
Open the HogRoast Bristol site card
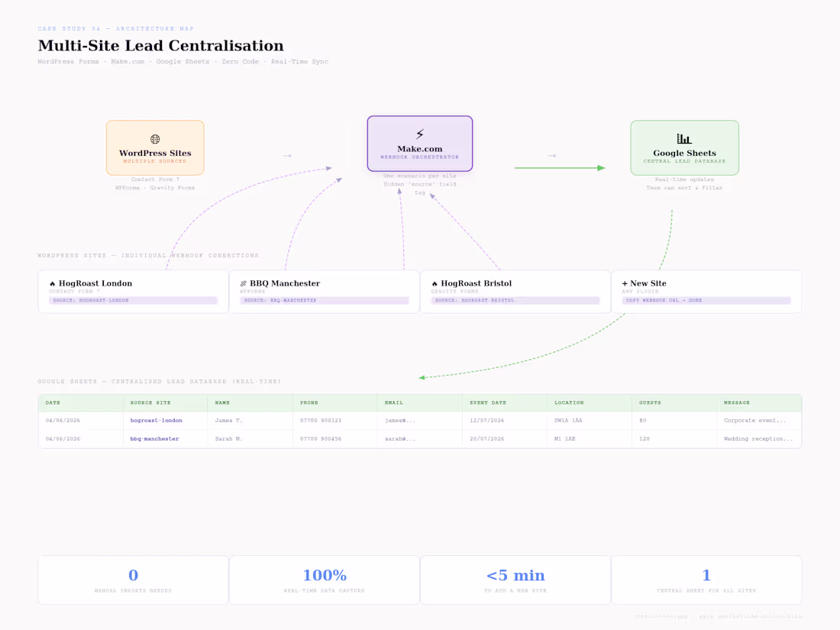(x=515, y=292)
